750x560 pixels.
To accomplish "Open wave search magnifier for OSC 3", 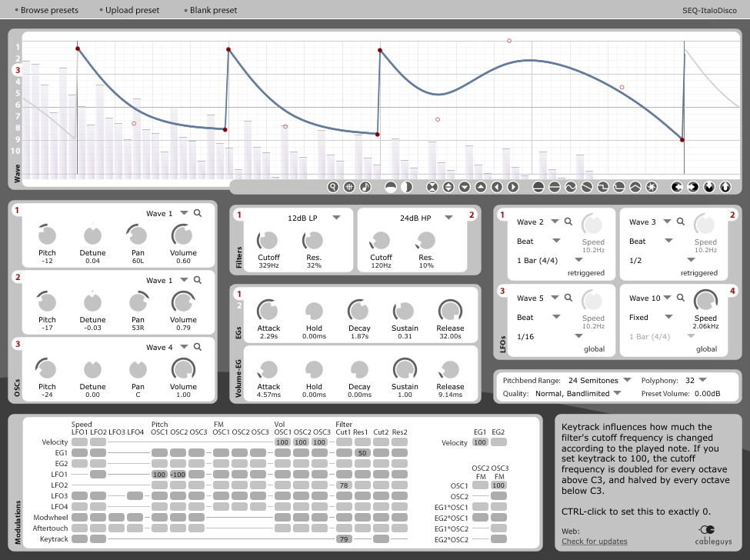I will 198,347.
